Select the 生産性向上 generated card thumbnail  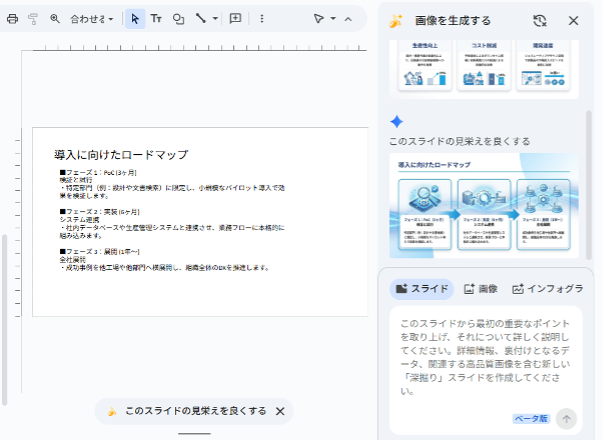click(x=424, y=64)
